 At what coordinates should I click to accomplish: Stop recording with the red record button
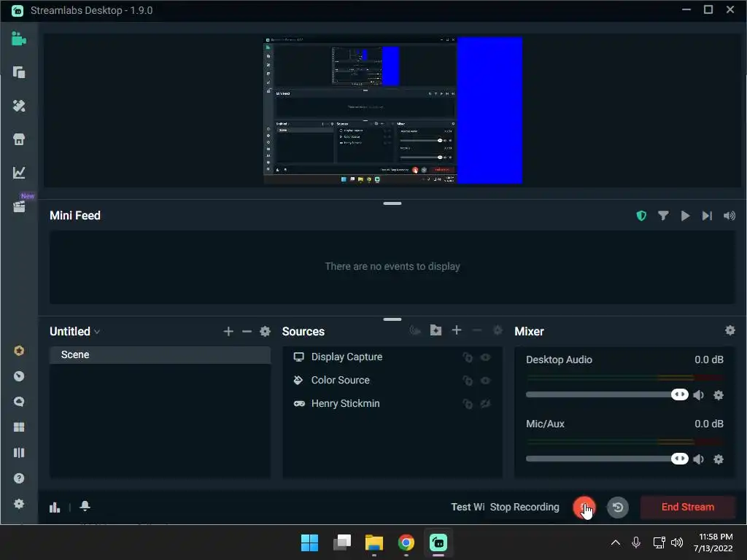[x=584, y=507]
